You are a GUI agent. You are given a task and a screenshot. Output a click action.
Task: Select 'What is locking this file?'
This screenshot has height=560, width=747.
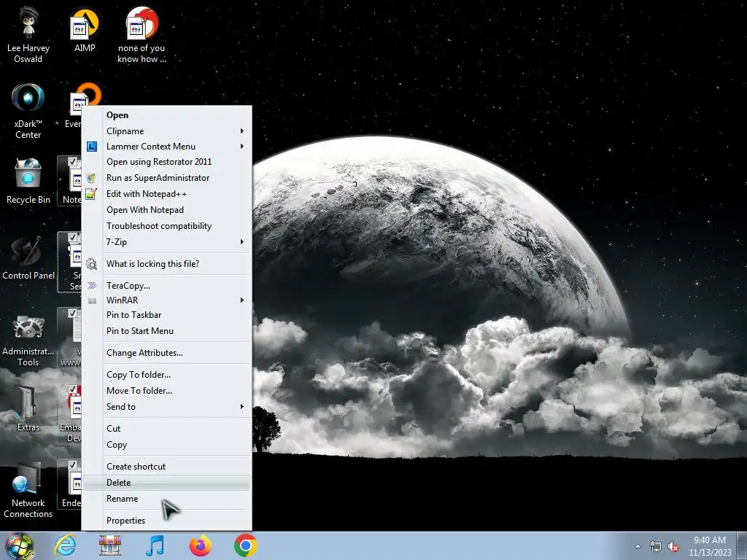(x=167, y=264)
